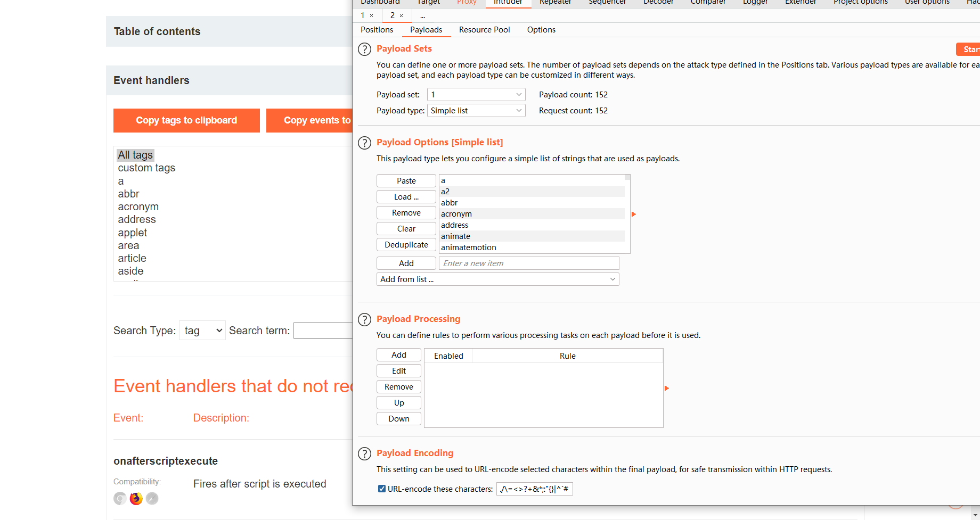Click the Load ... button
Screen dimensions: 980x520
[x=406, y=197]
